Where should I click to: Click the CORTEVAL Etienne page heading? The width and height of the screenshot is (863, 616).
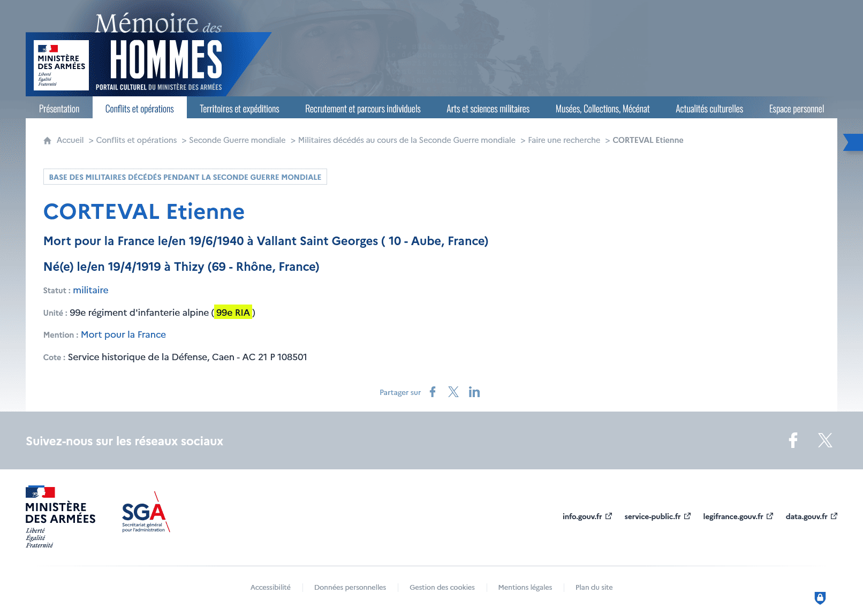[x=144, y=211]
